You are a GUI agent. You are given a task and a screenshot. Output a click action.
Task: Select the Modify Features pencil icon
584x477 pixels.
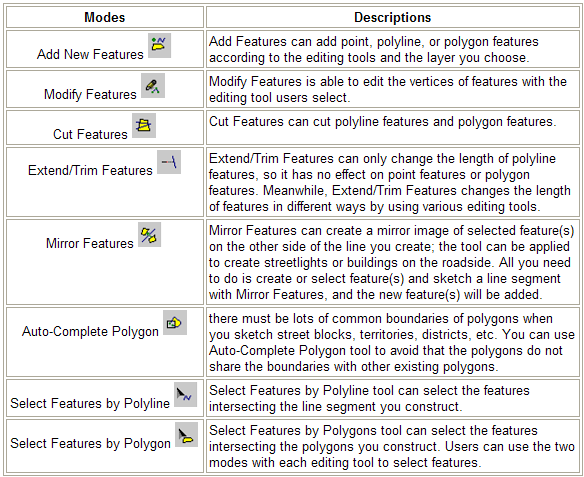point(153,85)
